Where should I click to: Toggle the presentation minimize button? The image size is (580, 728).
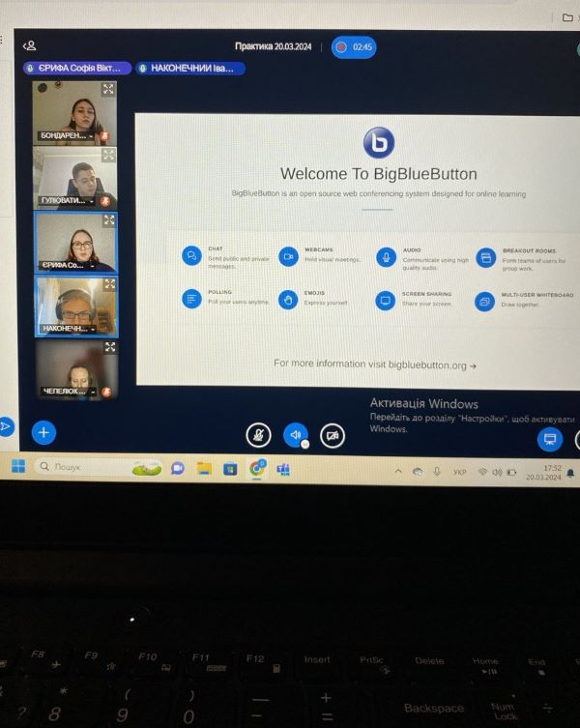tap(550, 439)
